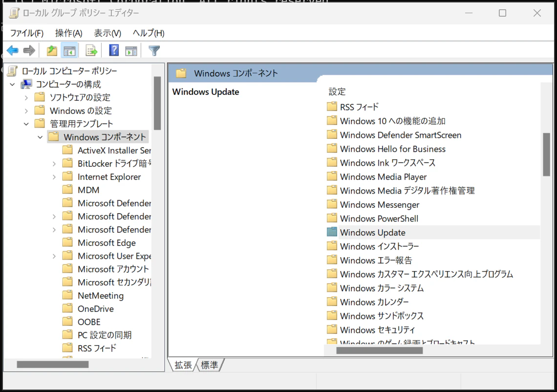The image size is (557, 392).
Task: Select Windows カスタマー エクスペリエンス向上プログラム entry
Action: [426, 274]
